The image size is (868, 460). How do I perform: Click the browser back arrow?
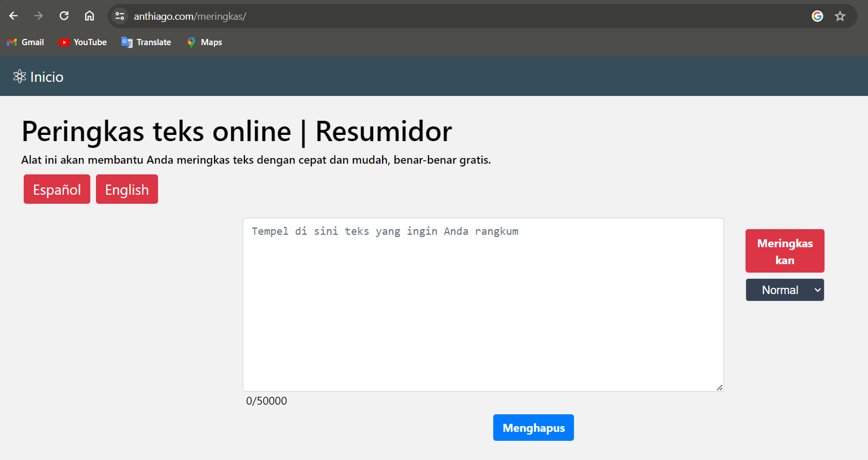coord(14,16)
